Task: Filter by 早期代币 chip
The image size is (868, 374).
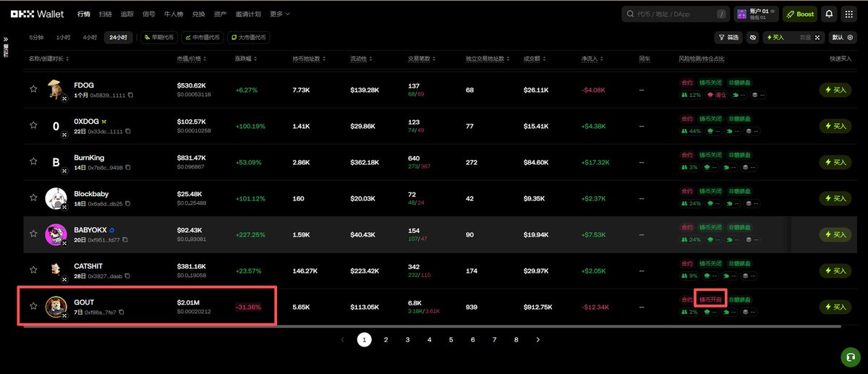Action: (158, 37)
